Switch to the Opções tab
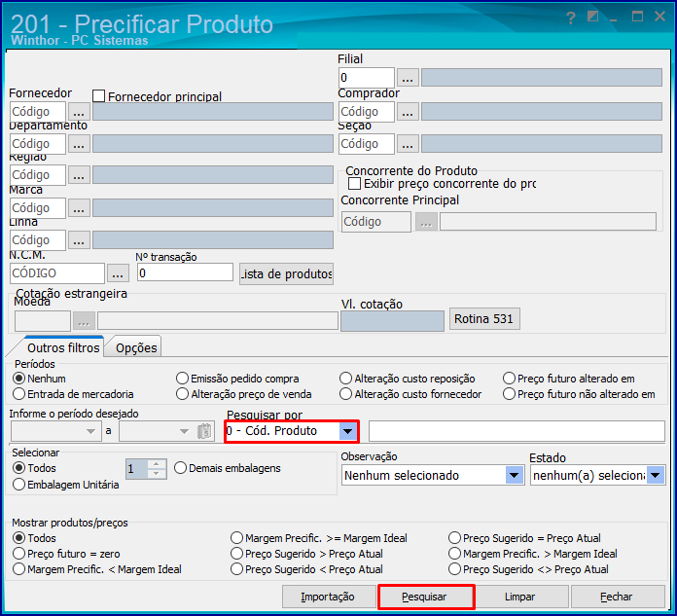This screenshot has height=616, width=677. click(x=136, y=348)
